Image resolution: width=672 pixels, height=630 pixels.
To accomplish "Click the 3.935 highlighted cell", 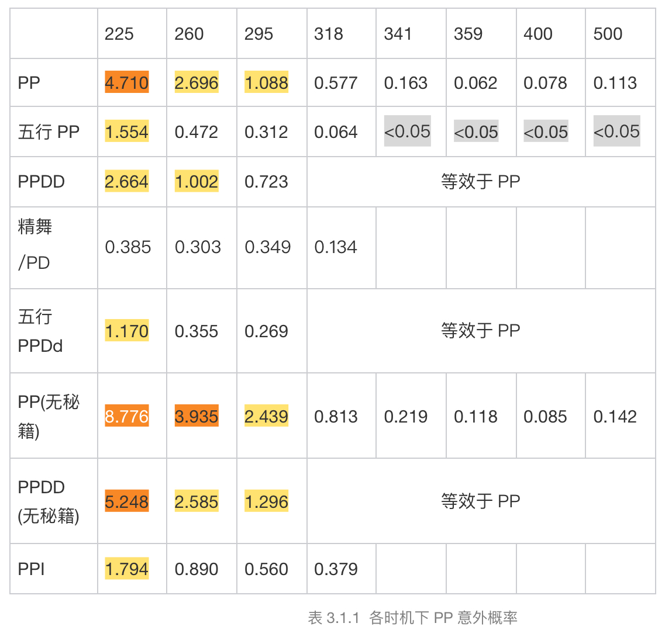I will pos(197,417).
